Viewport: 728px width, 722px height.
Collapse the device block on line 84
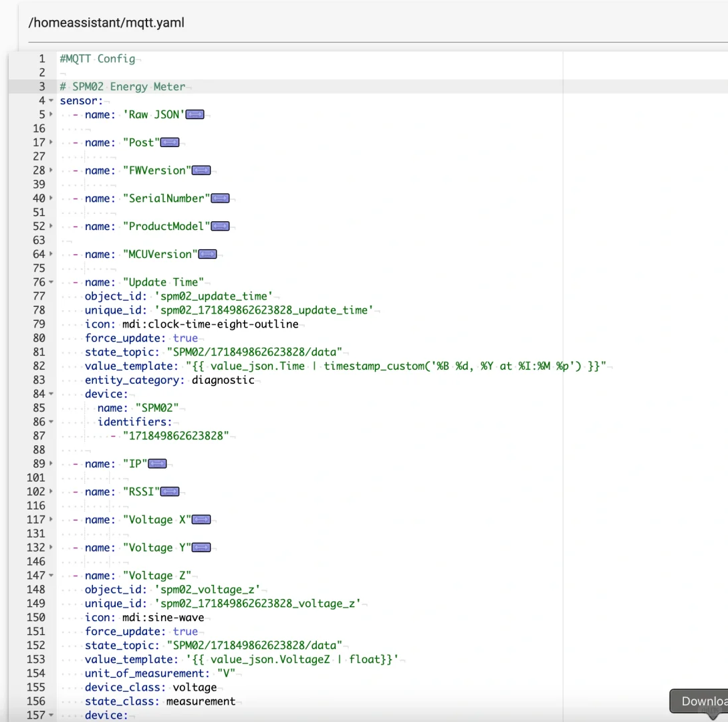[51, 394]
